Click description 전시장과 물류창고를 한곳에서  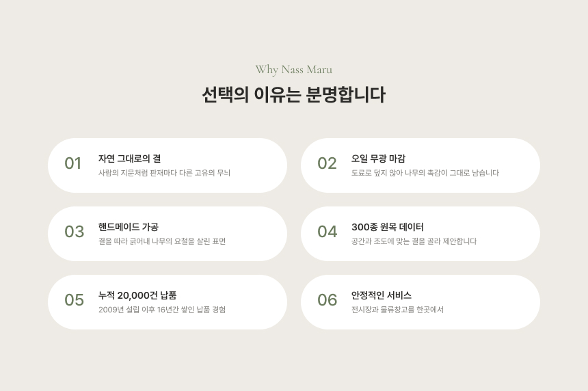[x=397, y=310]
